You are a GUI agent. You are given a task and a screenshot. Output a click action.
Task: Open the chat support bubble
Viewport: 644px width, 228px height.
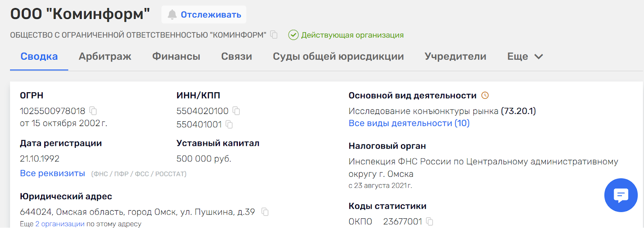click(x=621, y=195)
